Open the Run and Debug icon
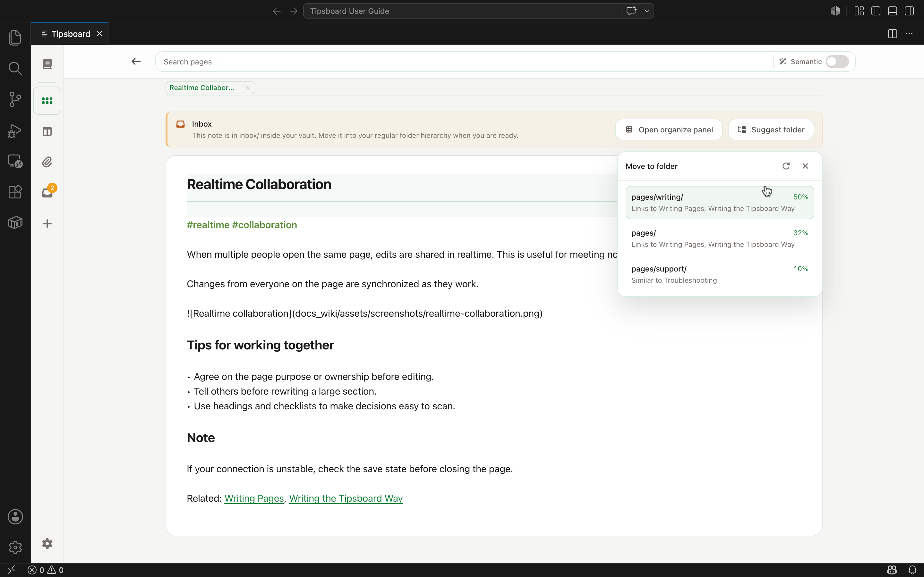This screenshot has height=577, width=924. click(15, 130)
